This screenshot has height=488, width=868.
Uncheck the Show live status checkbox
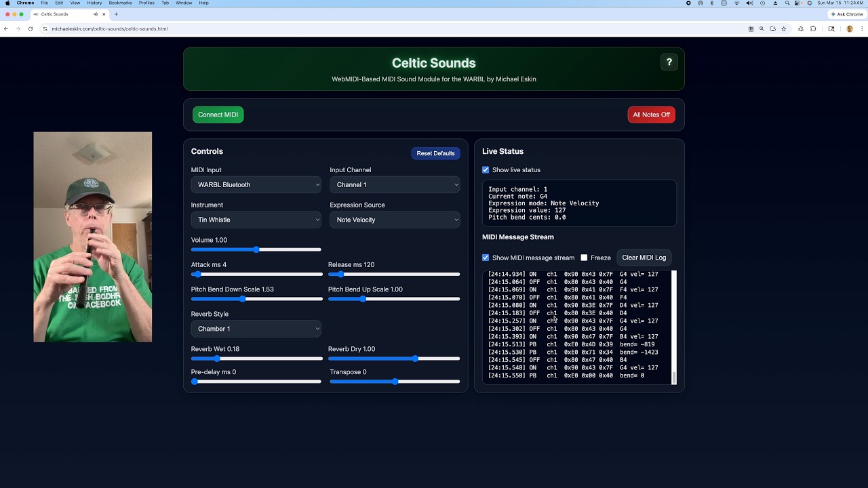[486, 170]
